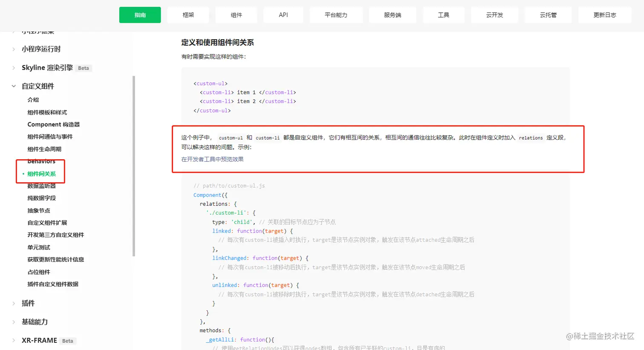644x350 pixels.
Task: Click the path/to/custom-ul.js comment line
Action: coord(229,186)
